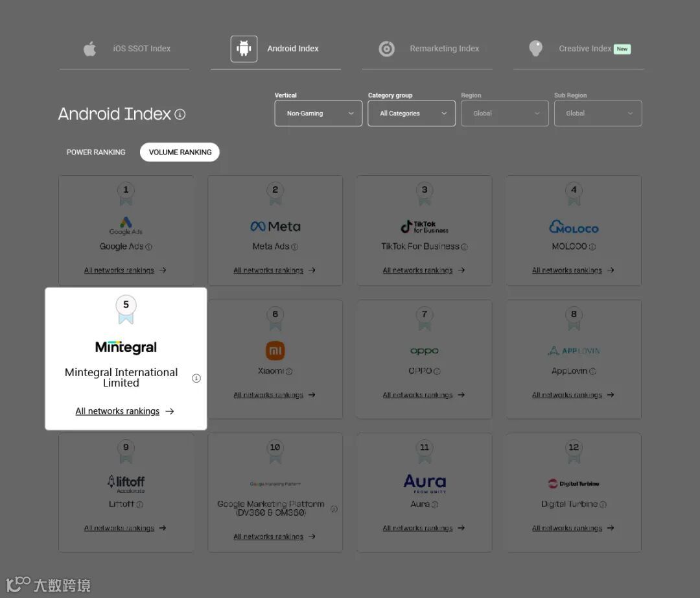Screen dimensions: 700x598
Task: Click the info icon next to Liftoff
Action: click(x=140, y=505)
